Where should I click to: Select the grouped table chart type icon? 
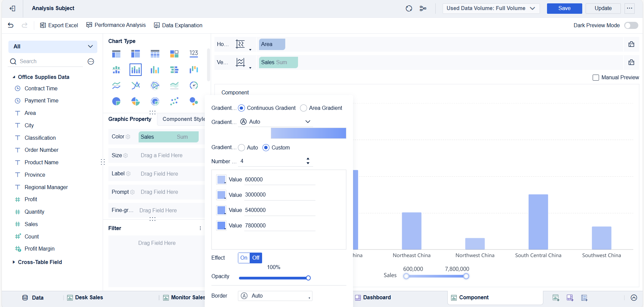point(116,54)
